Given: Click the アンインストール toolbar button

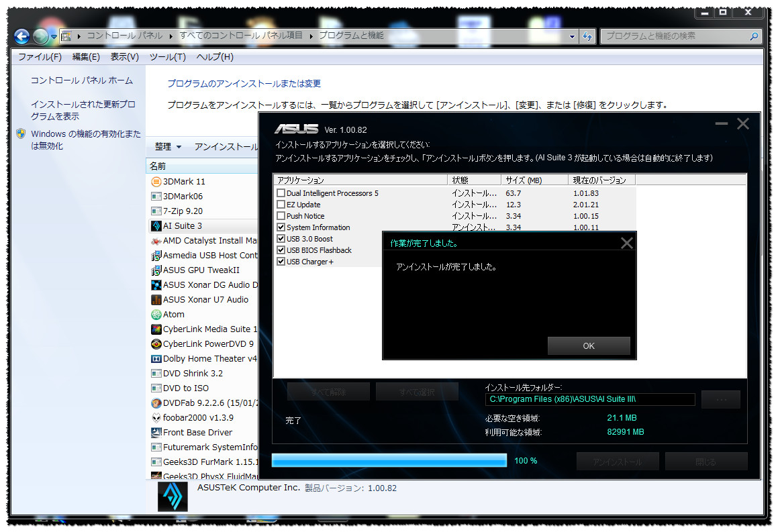Looking at the screenshot, I should coord(226,147).
